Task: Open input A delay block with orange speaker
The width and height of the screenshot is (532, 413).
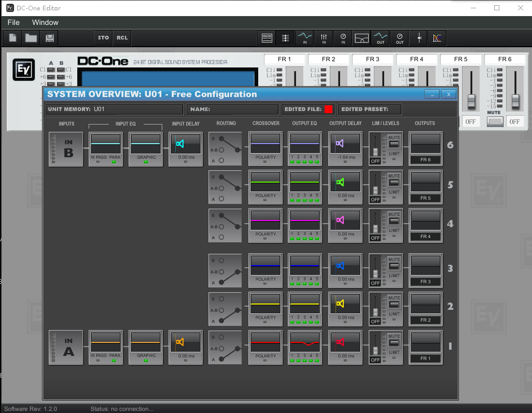Action: pos(186,348)
